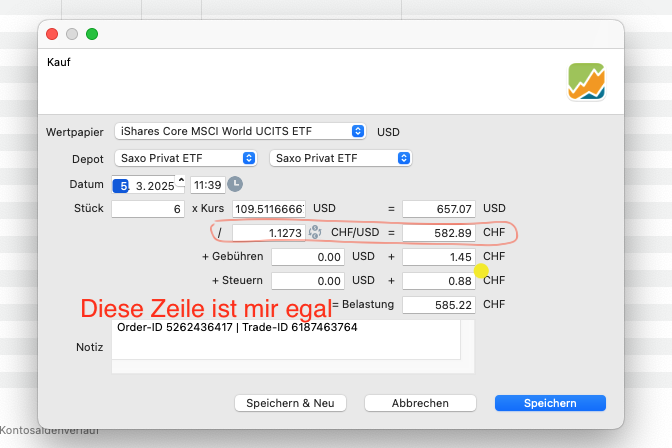Click the Steuern CHF field showing 0.88

click(x=438, y=280)
